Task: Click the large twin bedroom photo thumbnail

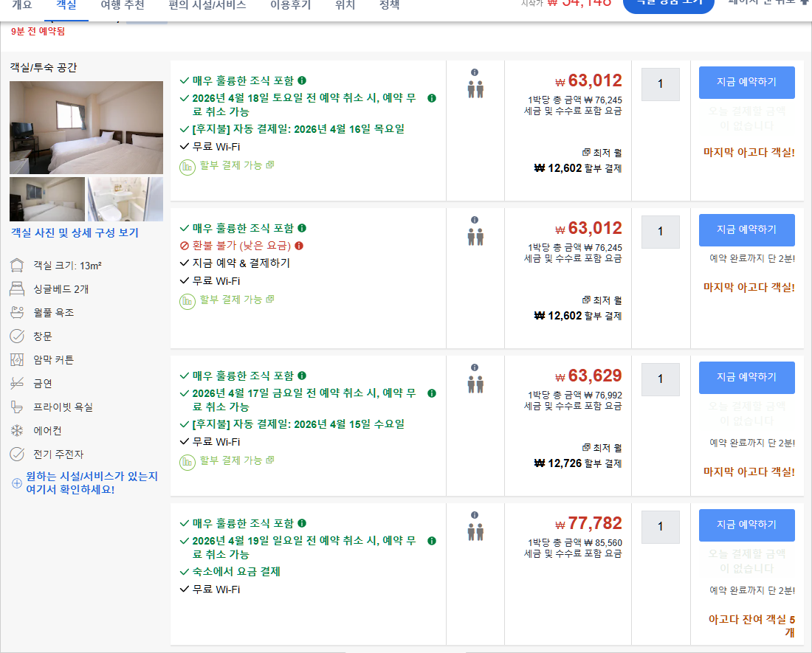Action: (x=86, y=127)
